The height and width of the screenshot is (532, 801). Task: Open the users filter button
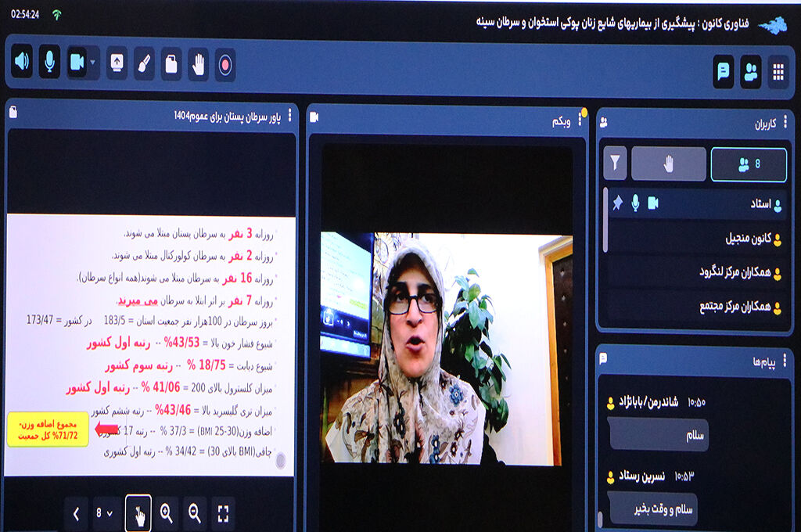point(616,164)
